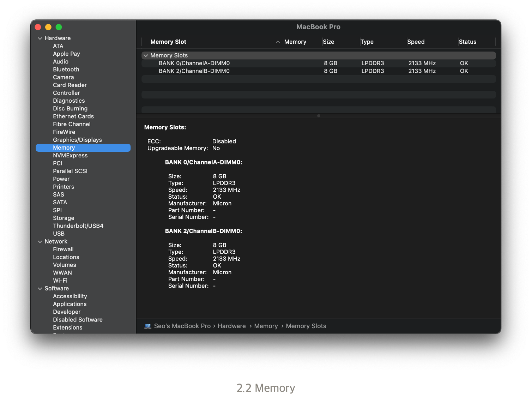
Task: Open Firewall under Network
Action: point(63,249)
